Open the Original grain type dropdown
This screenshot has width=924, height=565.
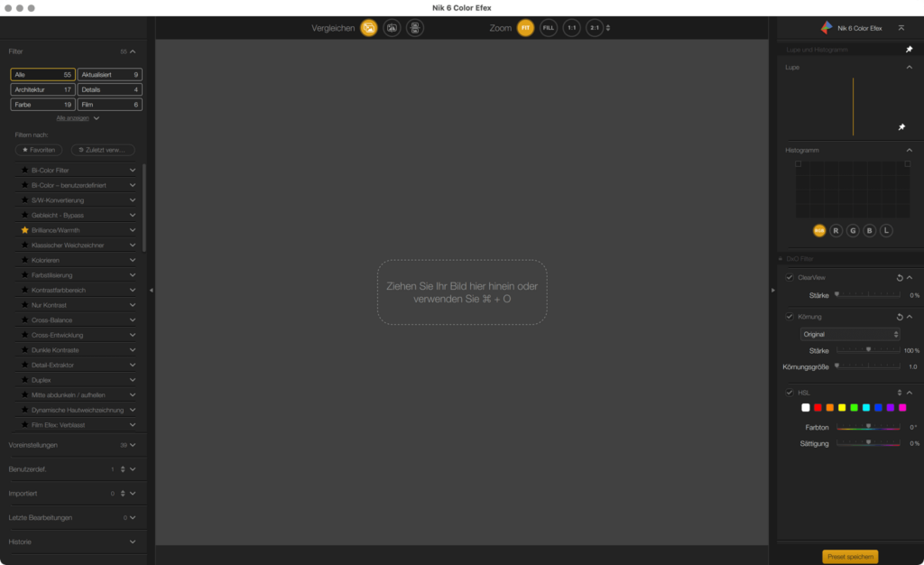(850, 334)
